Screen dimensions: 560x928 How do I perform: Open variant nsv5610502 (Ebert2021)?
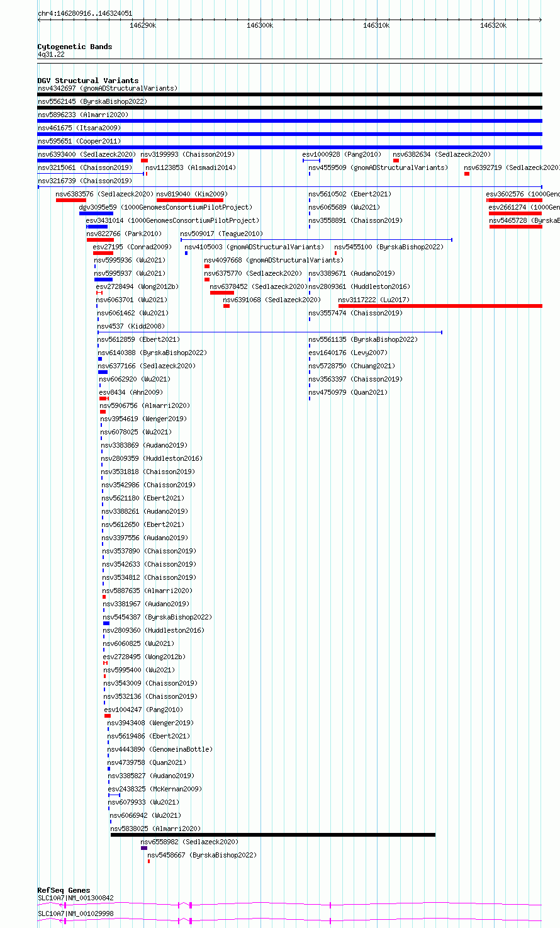(350, 194)
